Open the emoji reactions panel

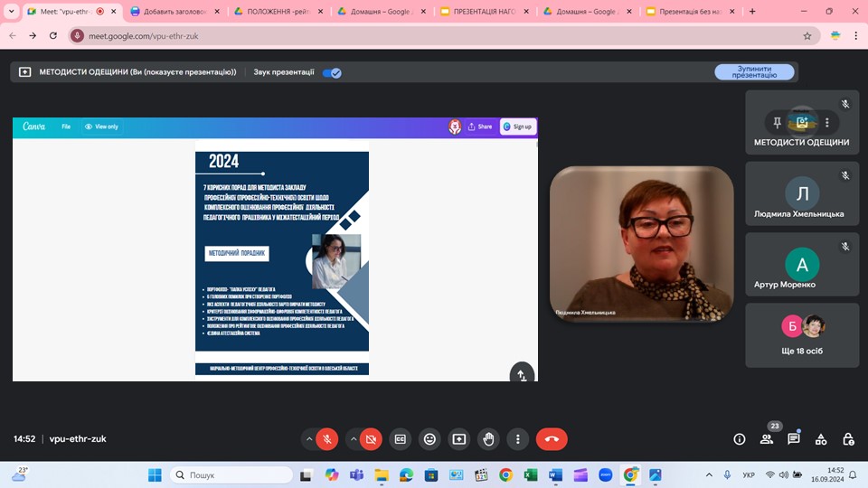click(x=429, y=439)
